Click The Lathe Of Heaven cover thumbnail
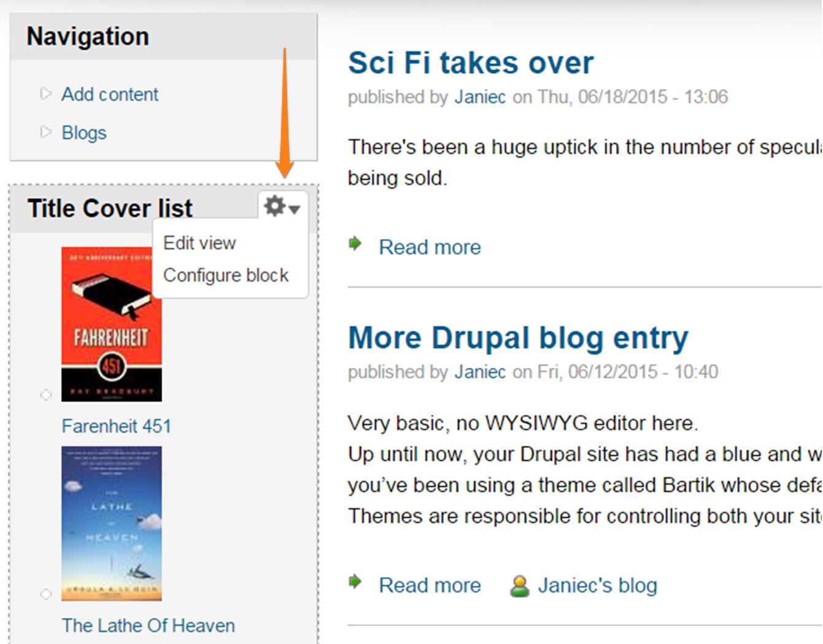 click(112, 521)
